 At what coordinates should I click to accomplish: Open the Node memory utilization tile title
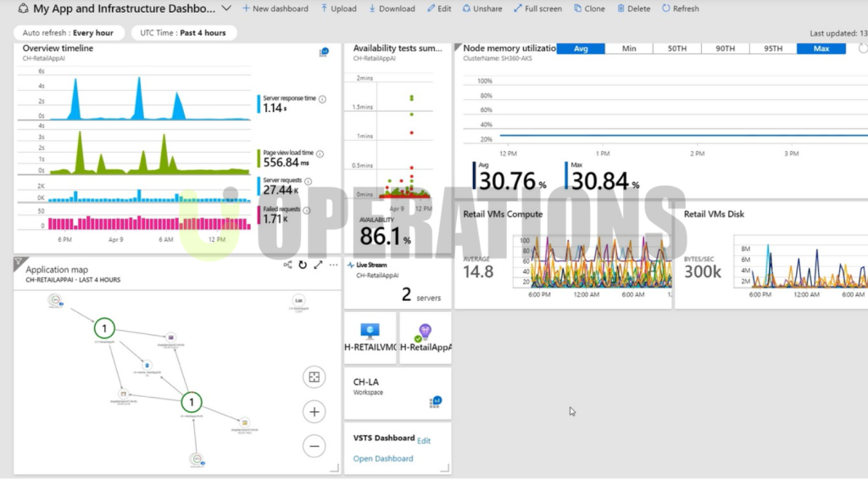pyautogui.click(x=509, y=48)
